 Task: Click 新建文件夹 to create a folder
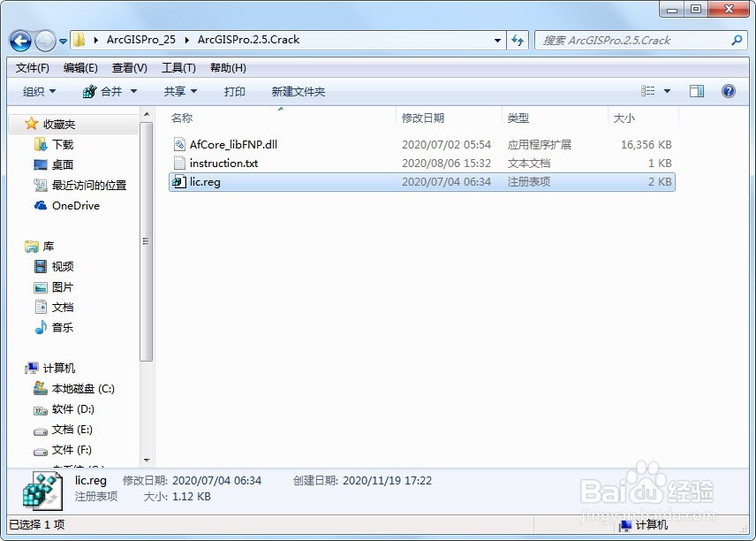[298, 91]
